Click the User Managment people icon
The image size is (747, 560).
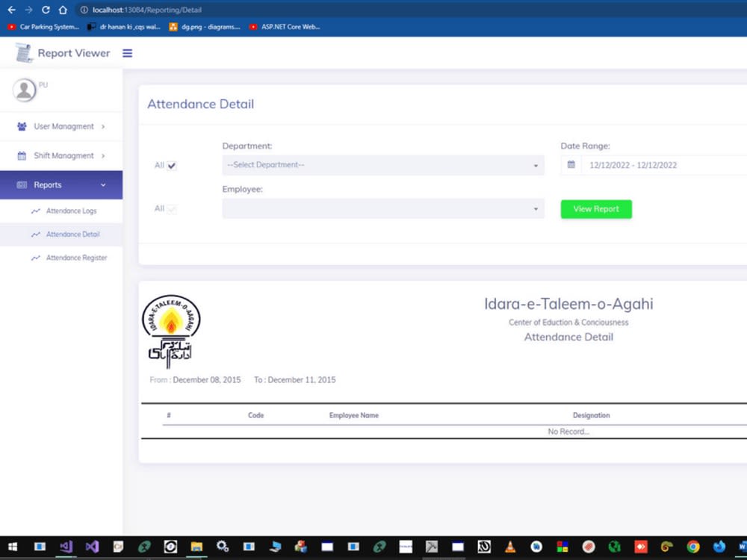point(22,126)
